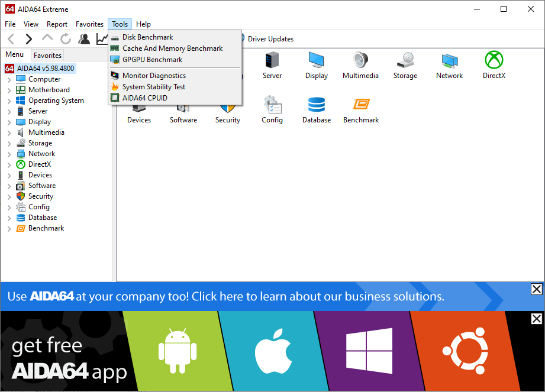545x392 pixels.
Task: Open the File menu
Action: pos(10,24)
